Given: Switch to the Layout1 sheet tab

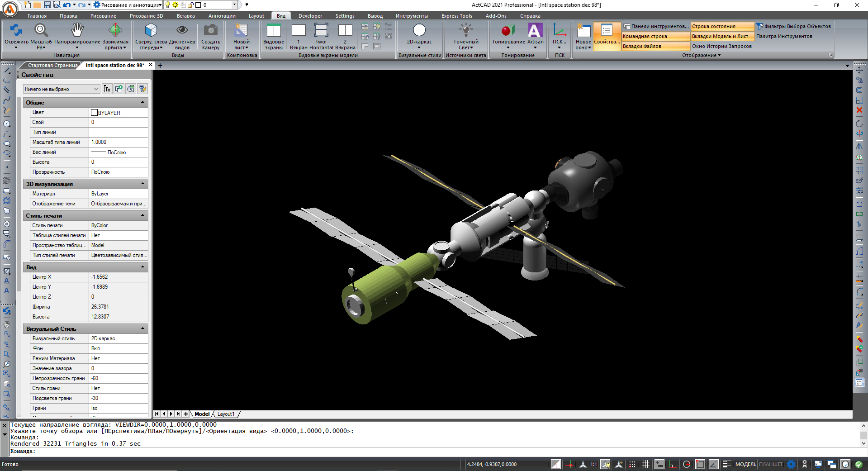Looking at the screenshot, I should point(226,414).
